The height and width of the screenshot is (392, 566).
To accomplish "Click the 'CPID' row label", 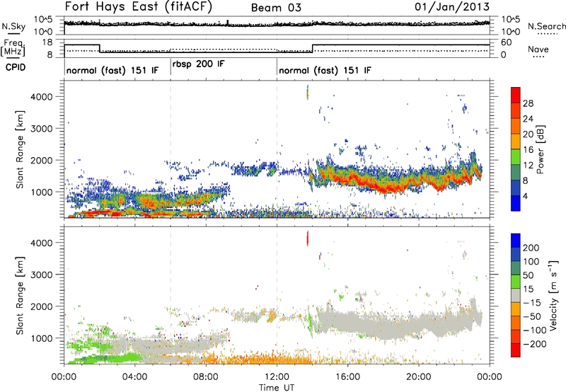I will (x=16, y=67).
